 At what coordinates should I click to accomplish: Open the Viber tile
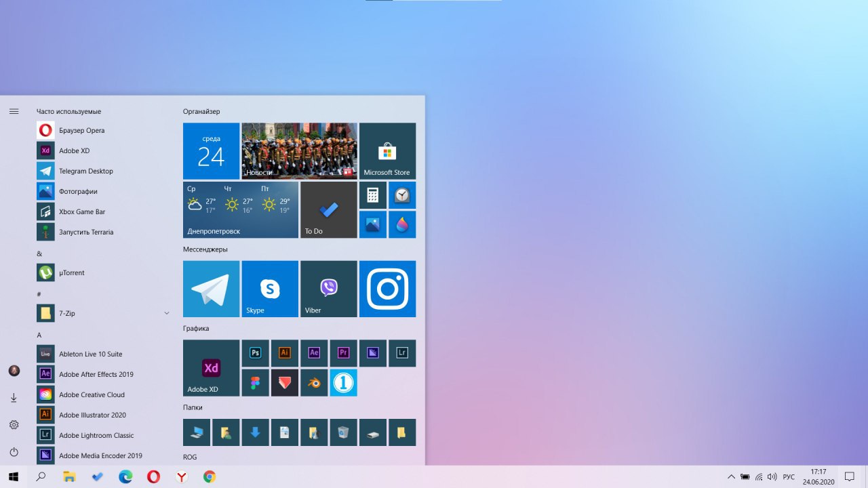click(x=329, y=289)
